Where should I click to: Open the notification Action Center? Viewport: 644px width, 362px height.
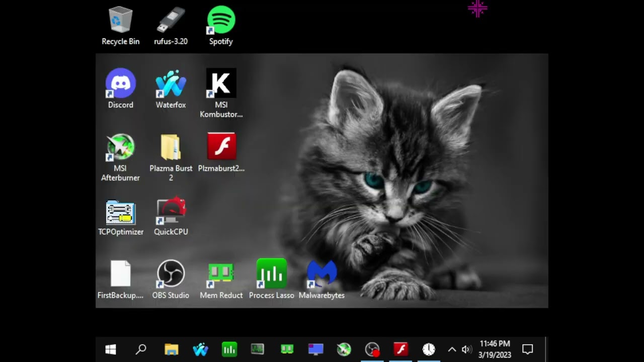coord(527,349)
